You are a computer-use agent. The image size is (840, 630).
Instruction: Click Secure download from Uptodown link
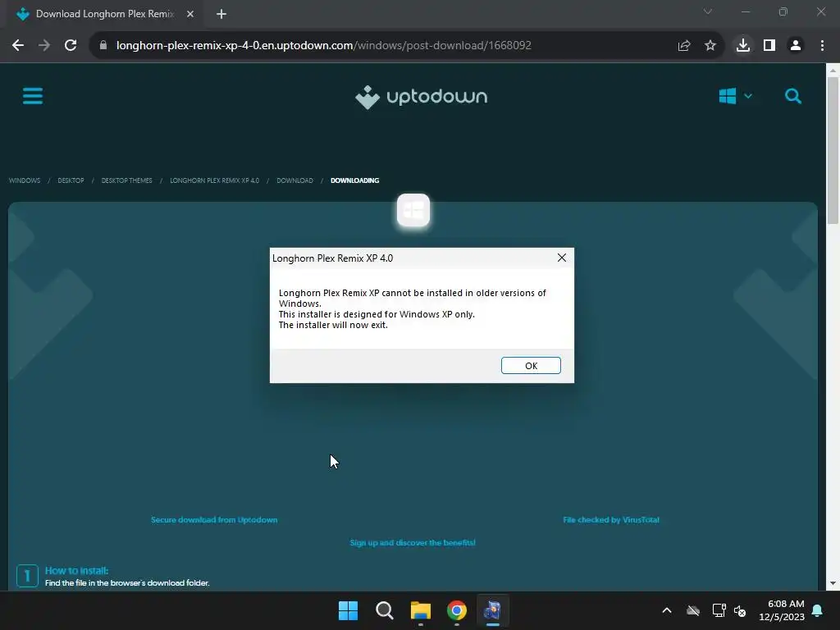[x=214, y=519]
